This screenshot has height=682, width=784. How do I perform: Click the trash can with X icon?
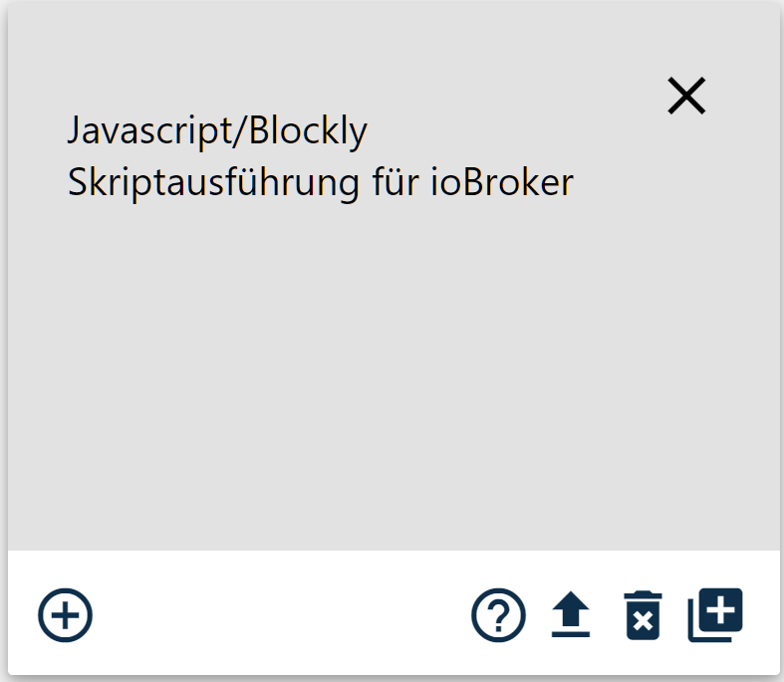(x=643, y=615)
